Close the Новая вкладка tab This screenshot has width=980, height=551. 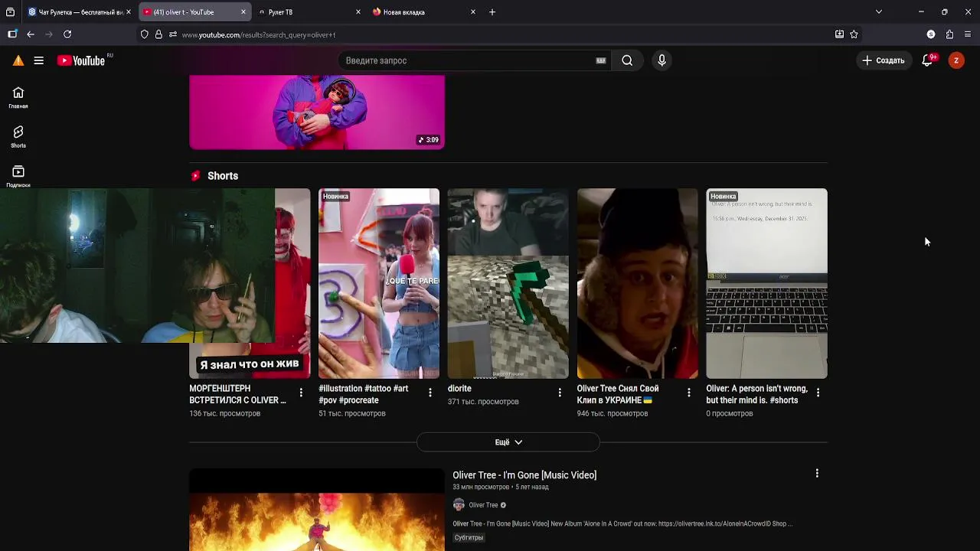click(473, 12)
